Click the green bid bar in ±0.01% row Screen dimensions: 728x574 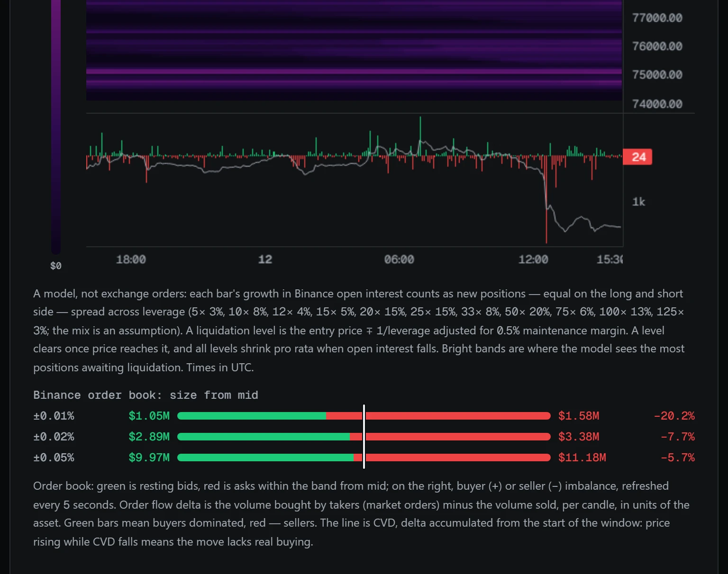[252, 416]
